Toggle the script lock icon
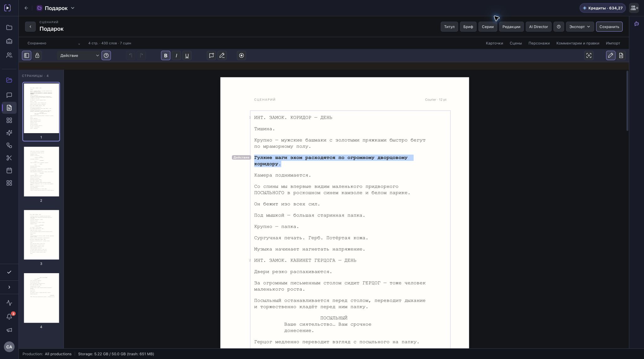 37,55
